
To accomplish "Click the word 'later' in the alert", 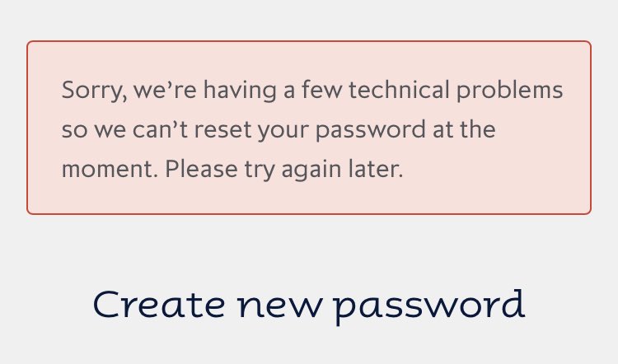I will click(x=375, y=169).
